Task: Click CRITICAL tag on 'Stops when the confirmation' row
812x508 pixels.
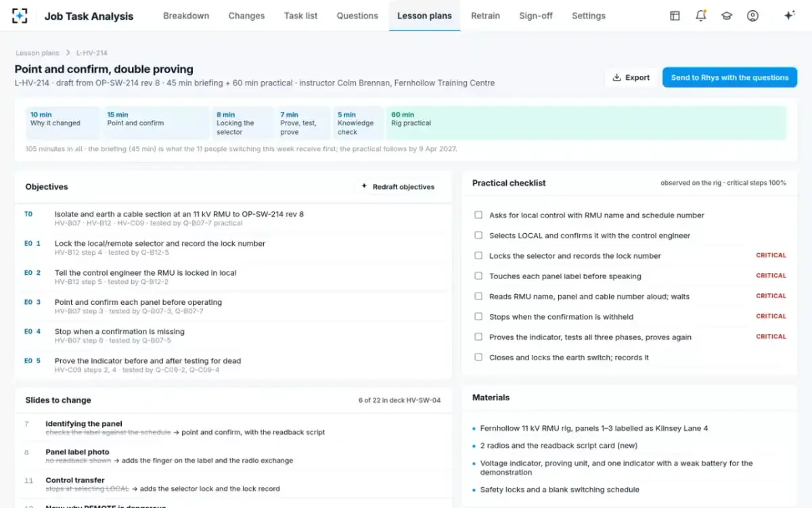Action: coord(771,316)
